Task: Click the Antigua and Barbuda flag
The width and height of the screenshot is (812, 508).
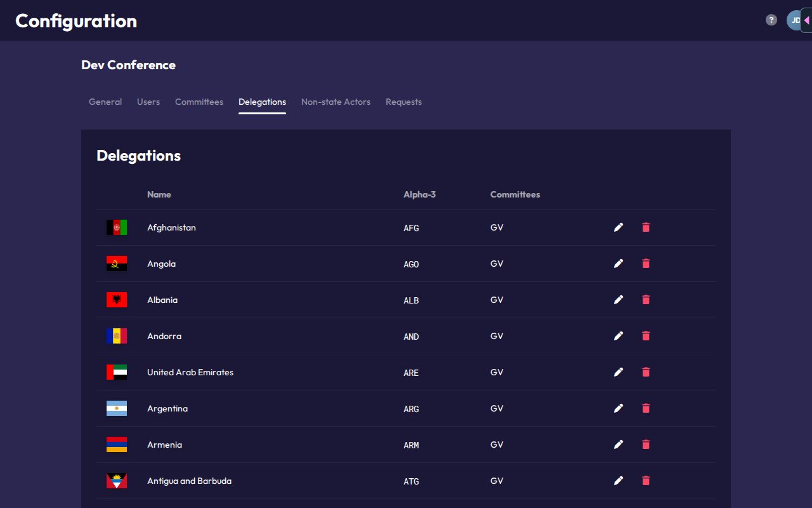Action: click(x=117, y=481)
